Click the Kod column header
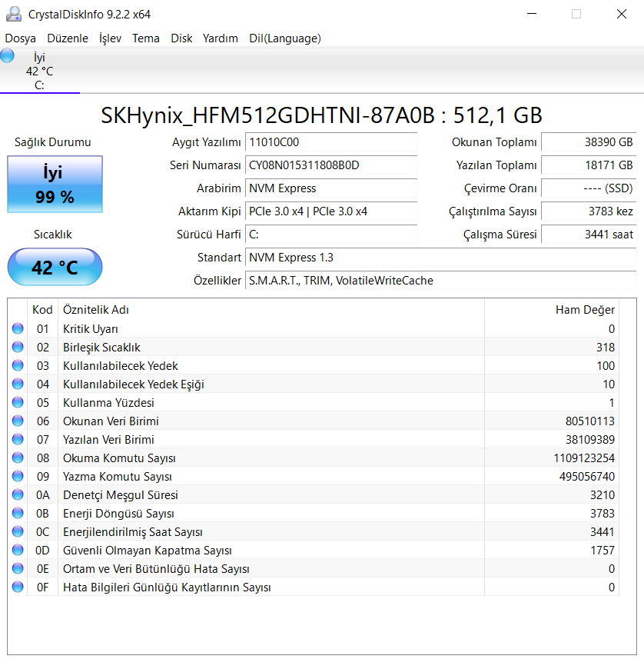The height and width of the screenshot is (659, 644). 42,310
